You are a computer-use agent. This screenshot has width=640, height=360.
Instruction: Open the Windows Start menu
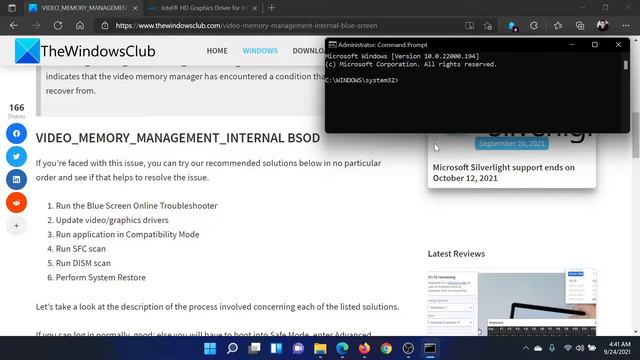point(210,348)
